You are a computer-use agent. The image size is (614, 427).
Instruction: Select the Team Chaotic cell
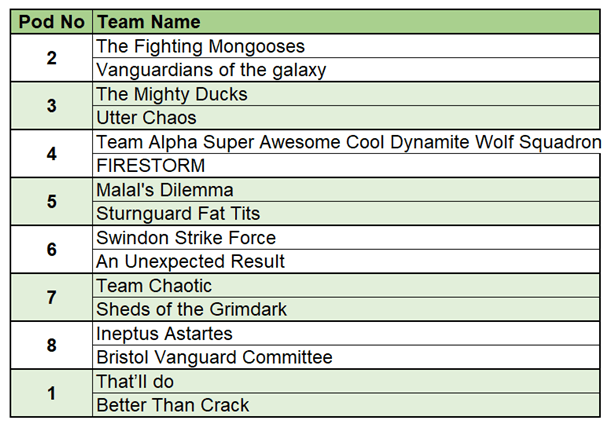point(154,286)
